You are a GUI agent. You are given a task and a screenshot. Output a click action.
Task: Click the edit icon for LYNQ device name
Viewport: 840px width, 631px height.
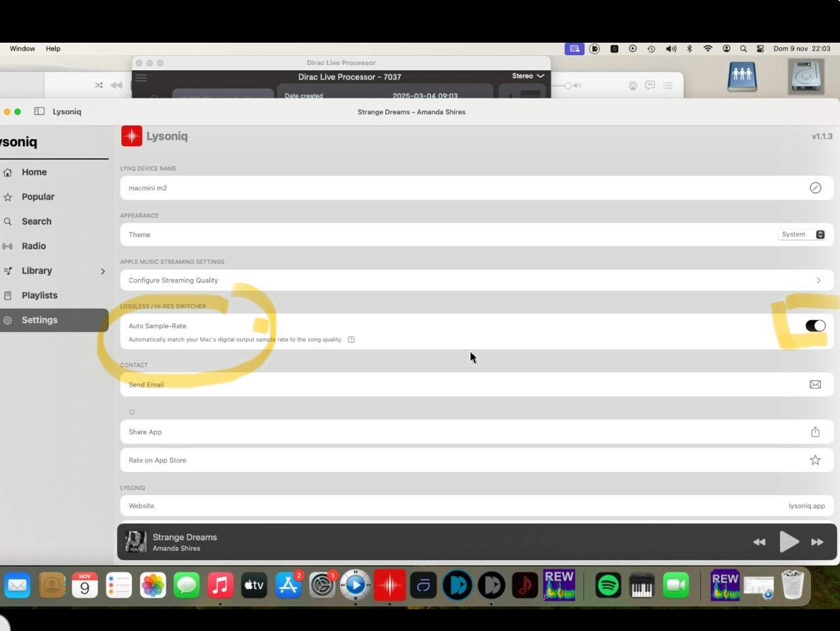pos(815,188)
